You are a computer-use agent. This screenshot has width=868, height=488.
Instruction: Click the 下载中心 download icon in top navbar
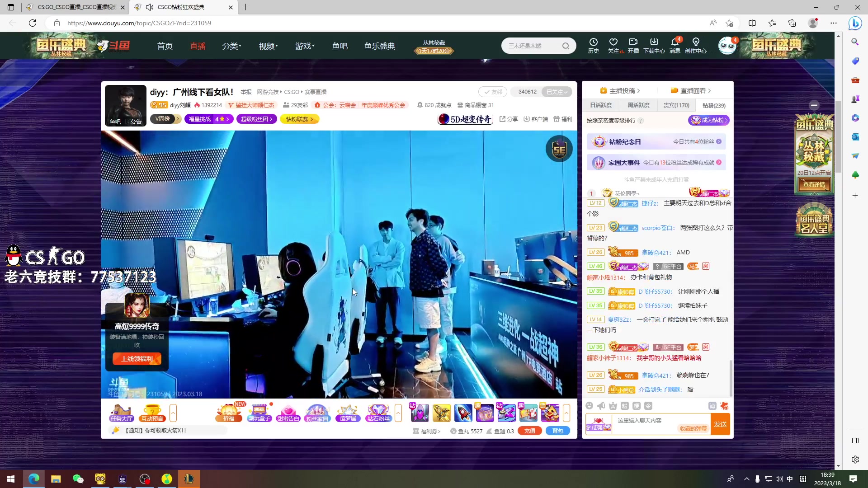pos(654,44)
